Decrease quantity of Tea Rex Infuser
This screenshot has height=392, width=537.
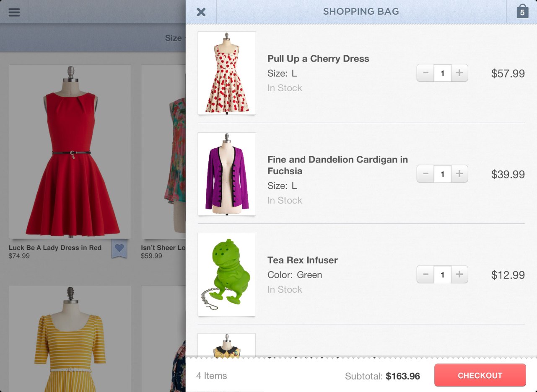[425, 274]
